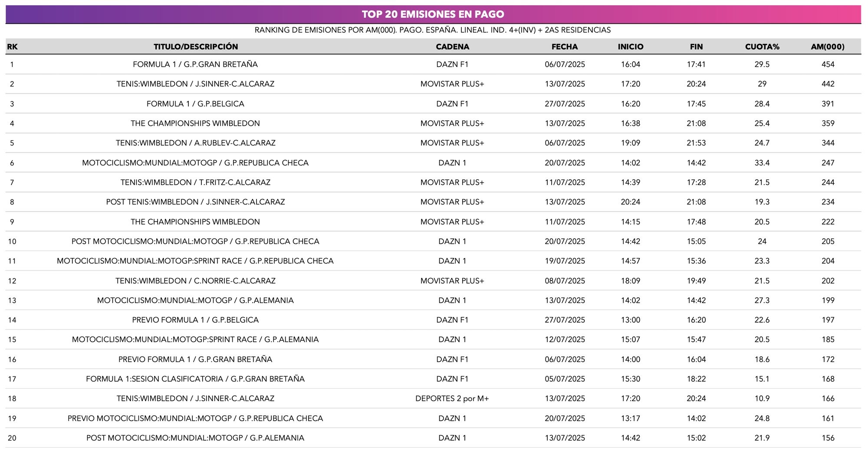Image resolution: width=868 pixels, height=455 pixels.
Task: Select the FORMULA 1 / G.P.GRAN BRETAÑA title in row 1
Action: 195,65
